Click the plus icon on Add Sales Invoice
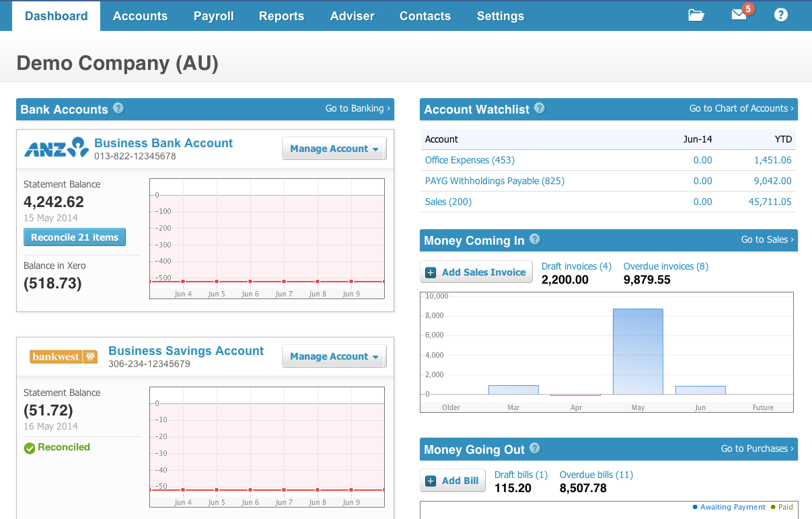The height and width of the screenshot is (519, 812). (x=430, y=272)
